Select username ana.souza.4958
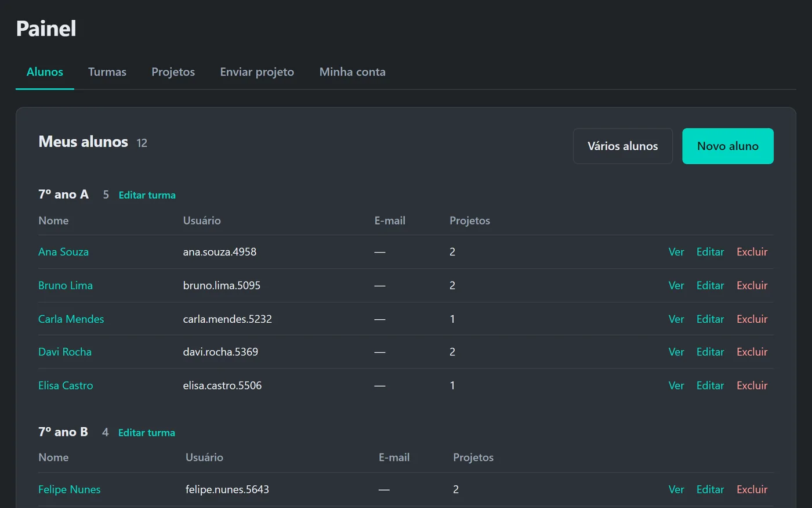Image resolution: width=812 pixels, height=508 pixels. click(x=220, y=252)
